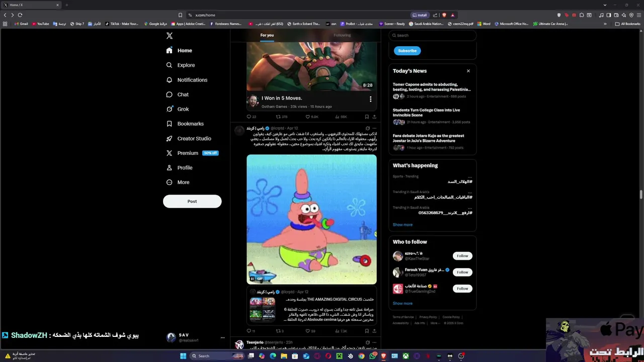Open a new browser tab
Image resolution: width=644 pixels, height=362 pixels.
(x=66, y=5)
